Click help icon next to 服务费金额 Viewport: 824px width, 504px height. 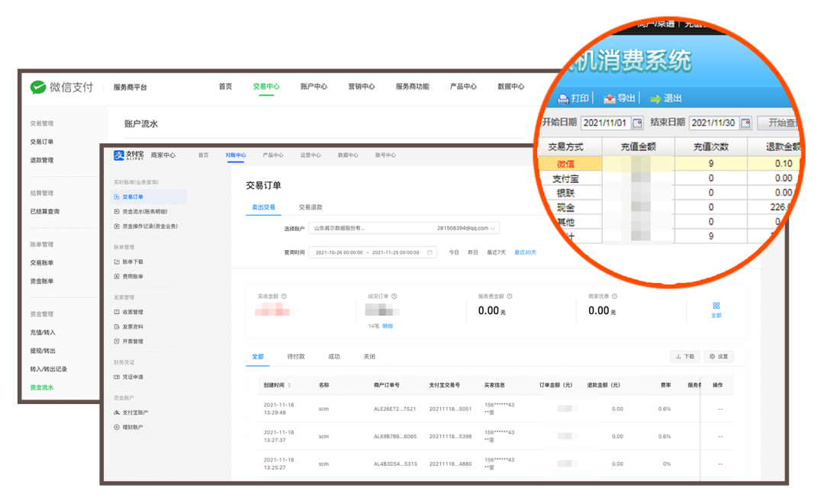pyautogui.click(x=510, y=297)
